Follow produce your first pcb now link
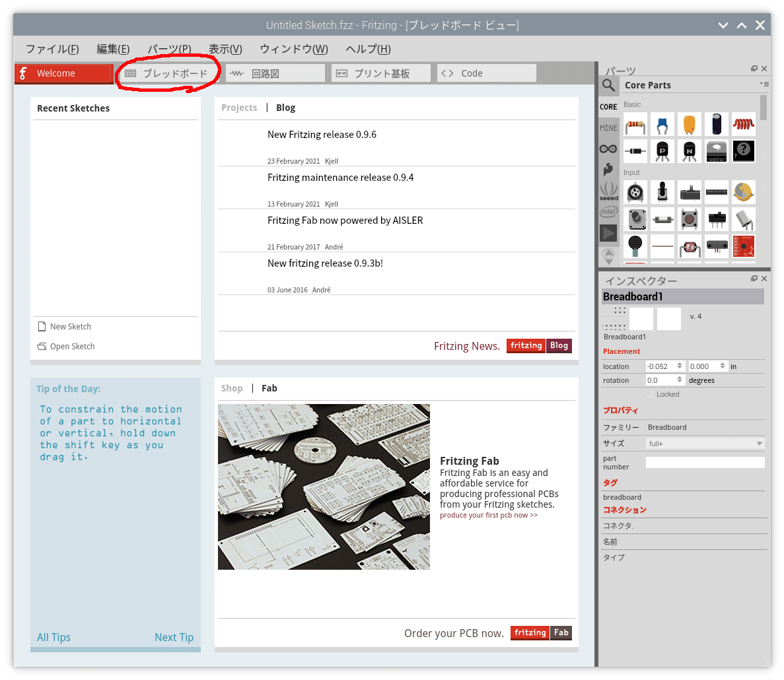 point(489,516)
